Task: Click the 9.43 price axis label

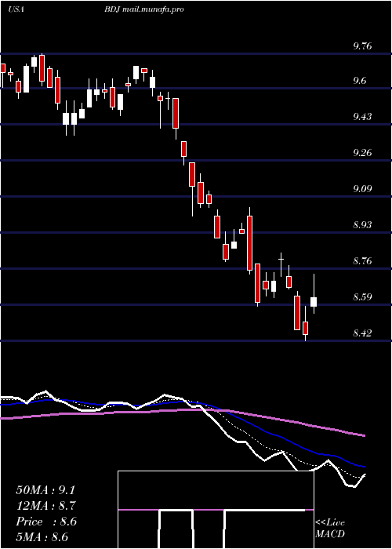Action: click(362, 117)
